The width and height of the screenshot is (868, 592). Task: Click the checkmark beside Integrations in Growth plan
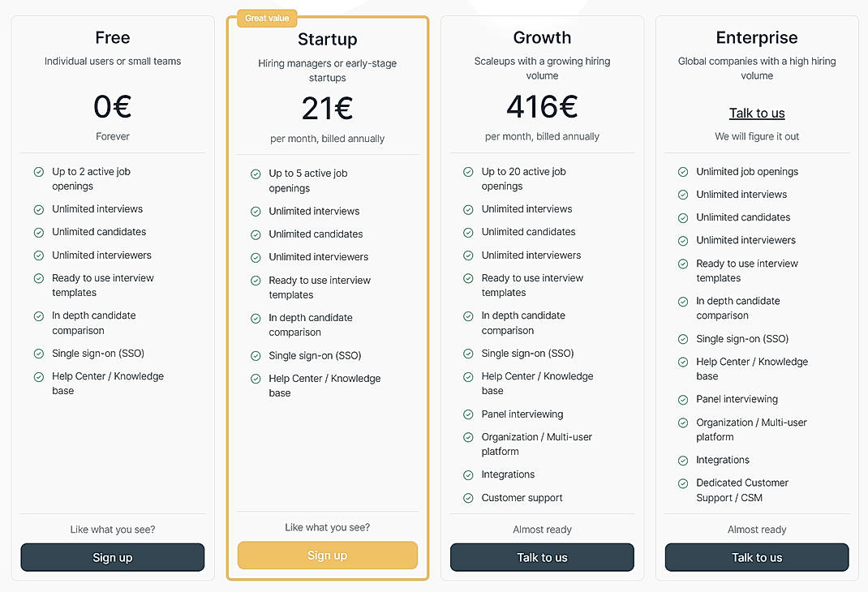(468, 474)
